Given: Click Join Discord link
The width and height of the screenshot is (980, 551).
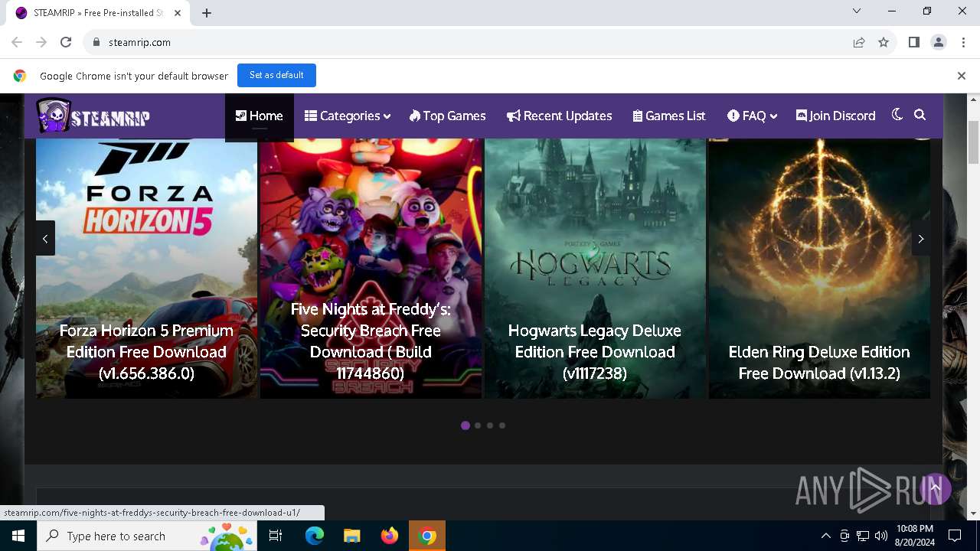Looking at the screenshot, I should (835, 116).
